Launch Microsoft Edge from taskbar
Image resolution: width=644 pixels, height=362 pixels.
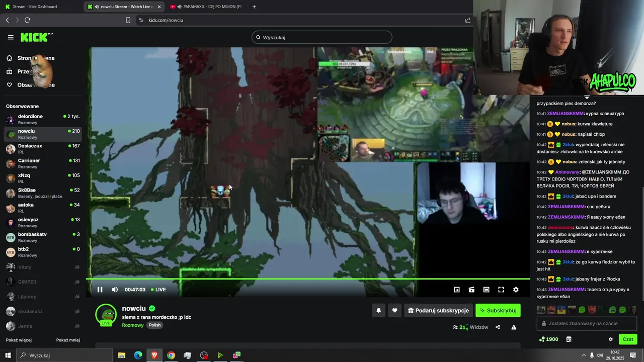click(x=138, y=355)
